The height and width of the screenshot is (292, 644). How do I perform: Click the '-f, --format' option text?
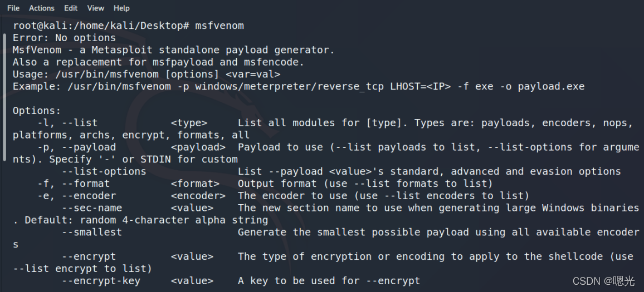pyautogui.click(x=73, y=183)
